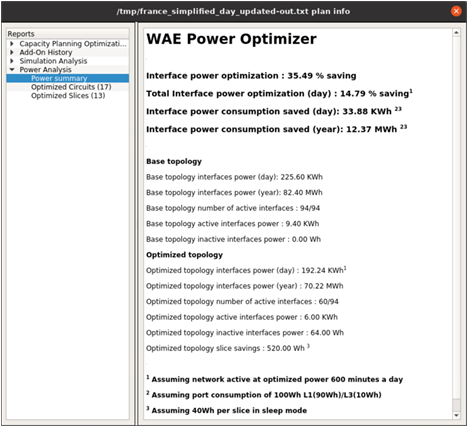This screenshot has width=468, height=427.
Task: Open Optimized Slices (13) report
Action: coord(68,96)
